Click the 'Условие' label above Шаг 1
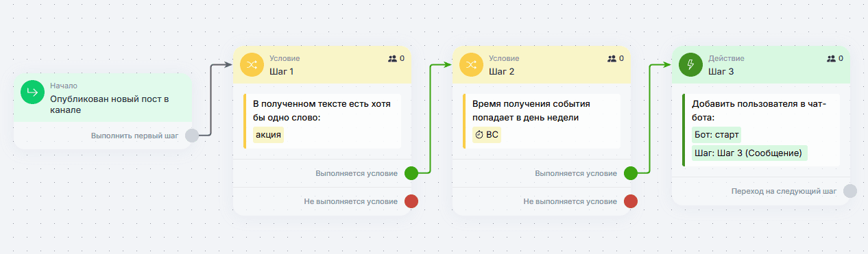This screenshot has height=254, width=868. [x=285, y=59]
